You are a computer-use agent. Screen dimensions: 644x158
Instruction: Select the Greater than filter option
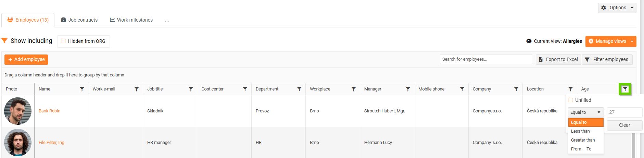pos(583,140)
